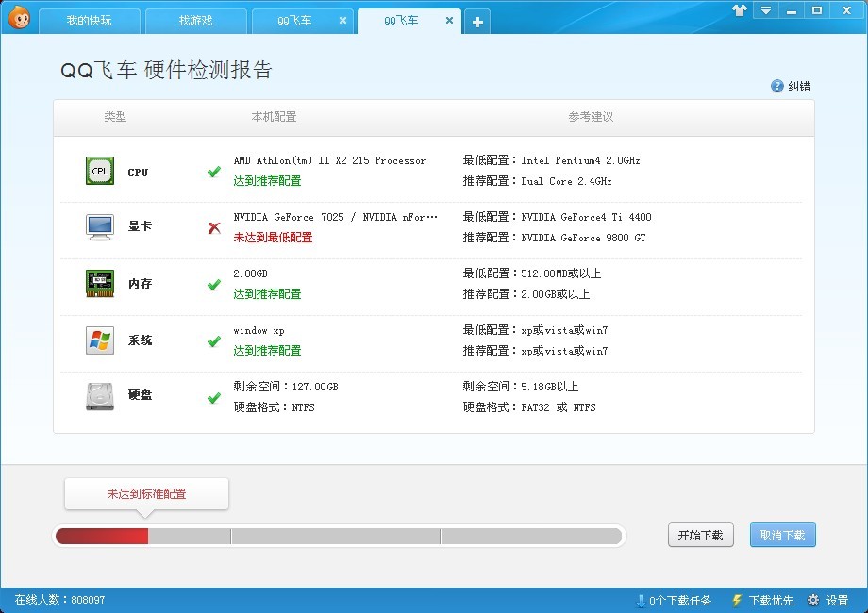
Task: Click the 类型 column header
Action: [x=115, y=117]
